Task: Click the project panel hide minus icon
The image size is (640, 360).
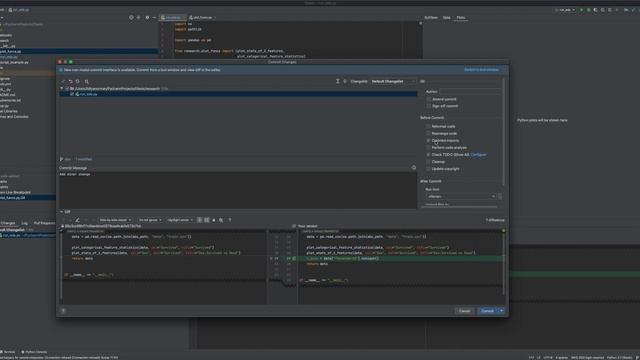Action: pyautogui.click(x=154, y=18)
